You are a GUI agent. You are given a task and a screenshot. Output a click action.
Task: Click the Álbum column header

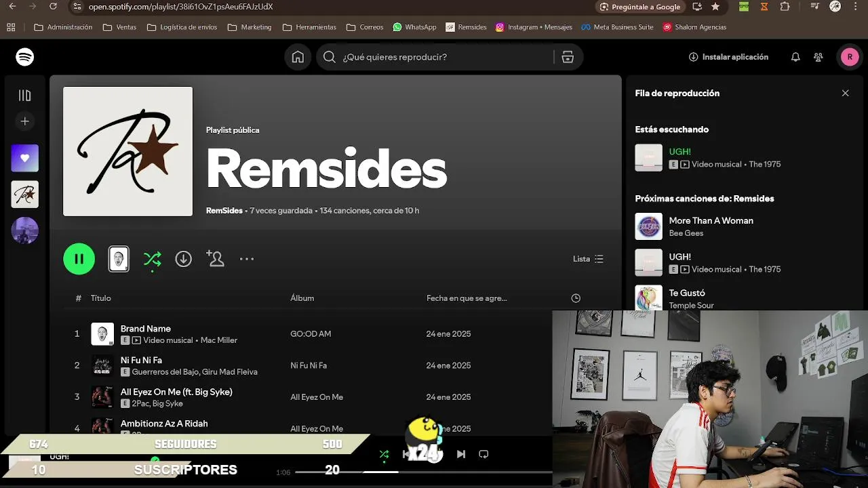point(302,298)
